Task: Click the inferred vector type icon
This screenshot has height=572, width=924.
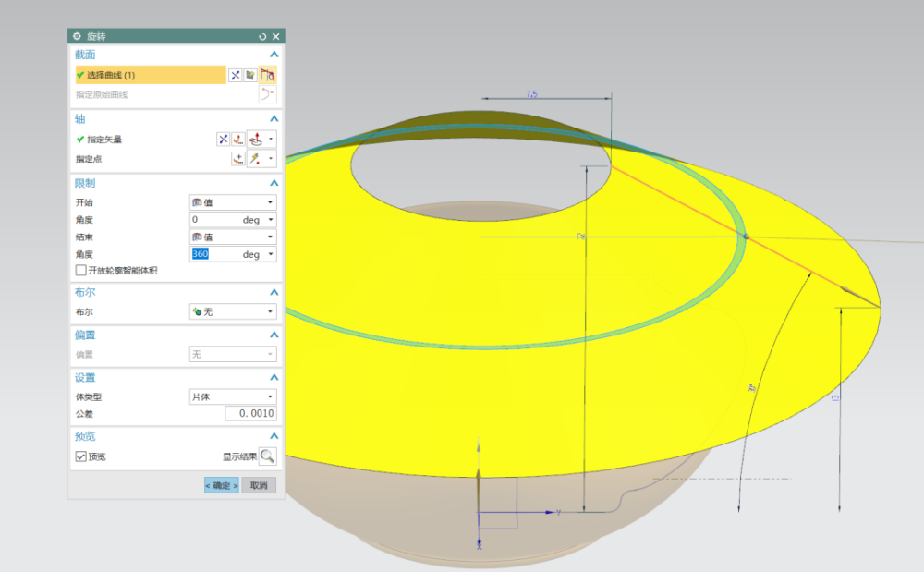Action: pyautogui.click(x=254, y=140)
